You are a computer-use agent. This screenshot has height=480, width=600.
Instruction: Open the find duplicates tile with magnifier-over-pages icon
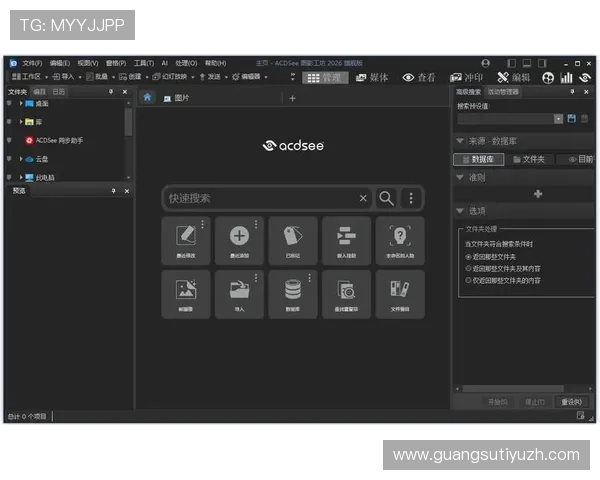(x=346, y=294)
